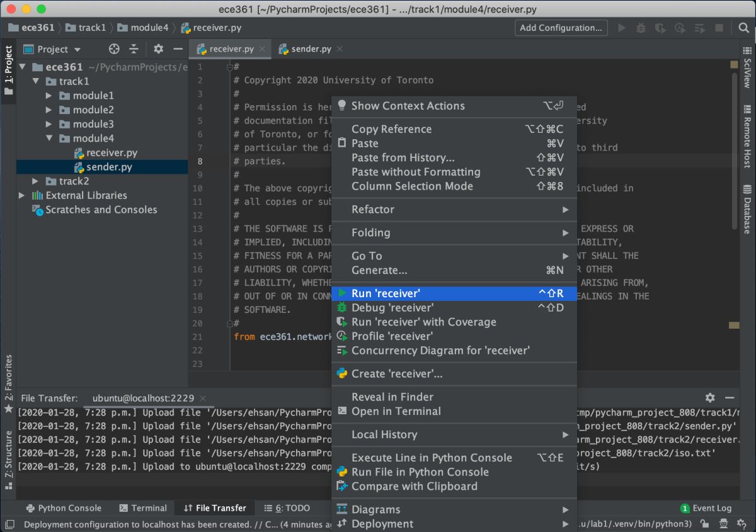Open the Structure tool window
Image resolution: width=756 pixels, height=532 pixels.
click(x=8, y=460)
